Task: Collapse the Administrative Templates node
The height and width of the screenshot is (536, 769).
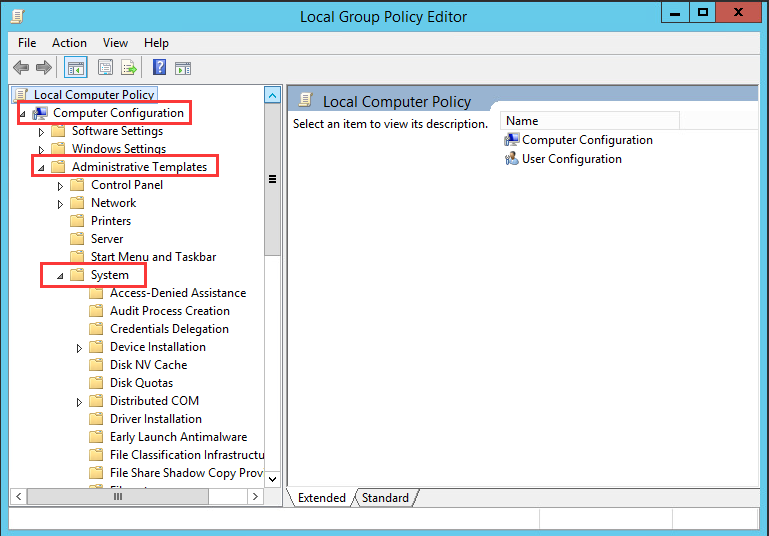Action: tap(42, 168)
